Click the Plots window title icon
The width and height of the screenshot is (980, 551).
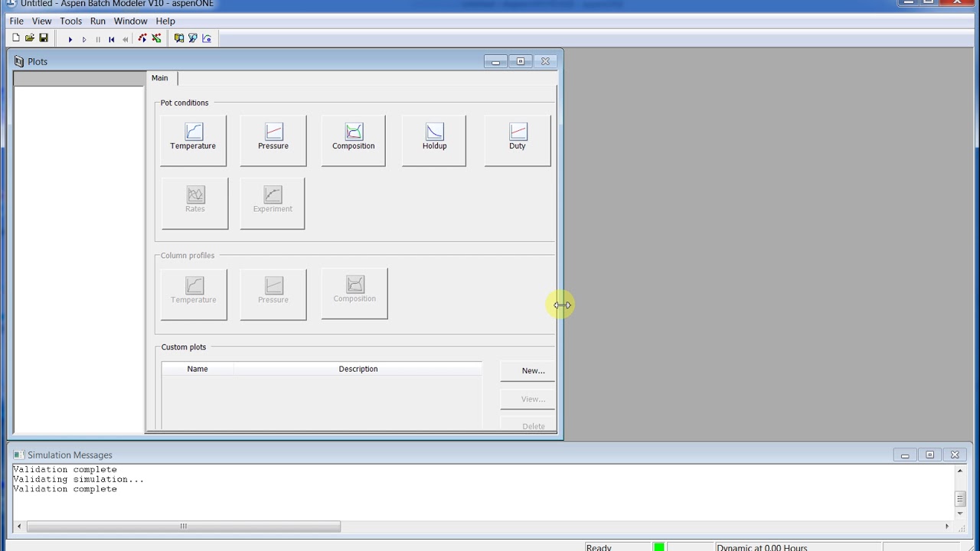click(x=19, y=61)
